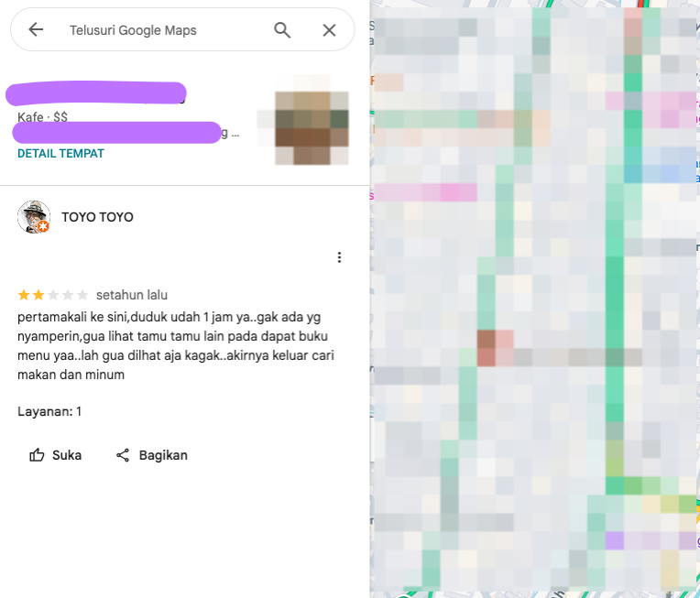Click the review text starting with "pertamakali ke sini"
The height and width of the screenshot is (598, 700).
(x=176, y=345)
